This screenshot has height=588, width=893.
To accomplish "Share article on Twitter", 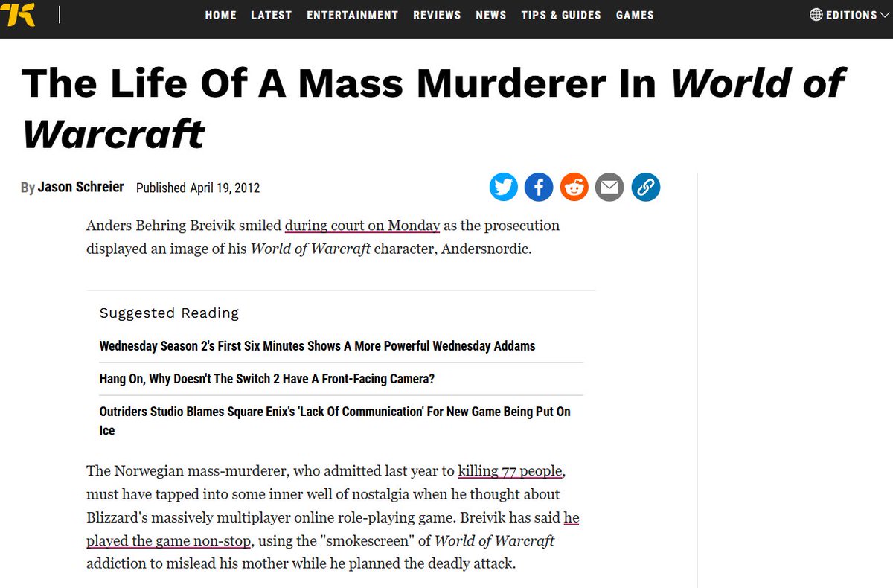I will (504, 187).
